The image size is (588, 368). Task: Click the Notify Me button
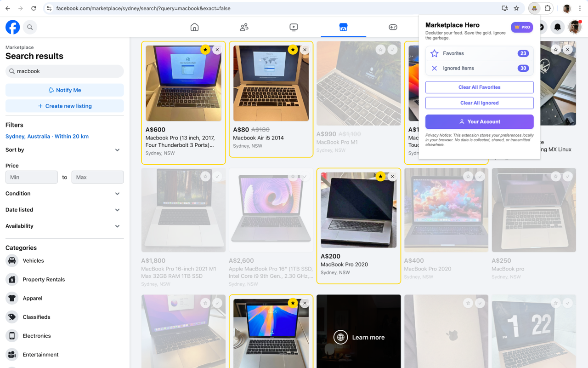point(64,90)
